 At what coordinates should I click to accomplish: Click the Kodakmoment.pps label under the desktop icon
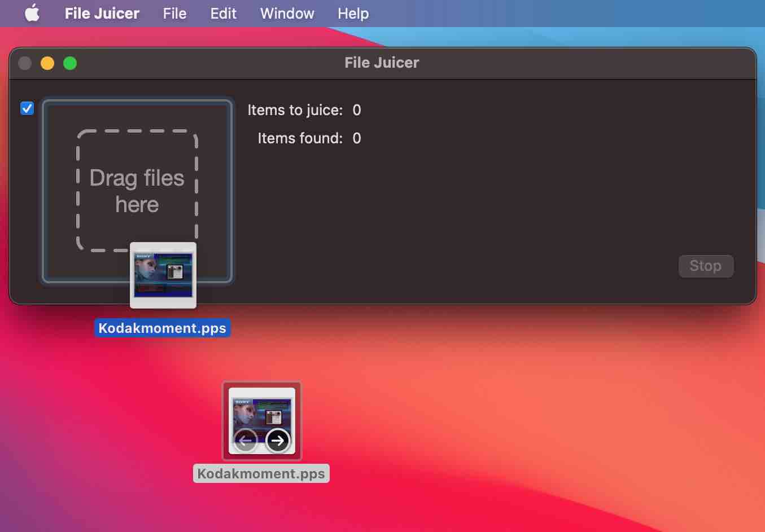[x=261, y=473]
